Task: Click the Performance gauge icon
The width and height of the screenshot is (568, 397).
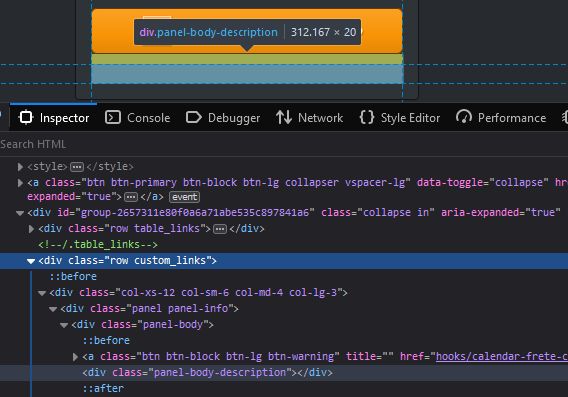Action: pyautogui.click(x=464, y=117)
